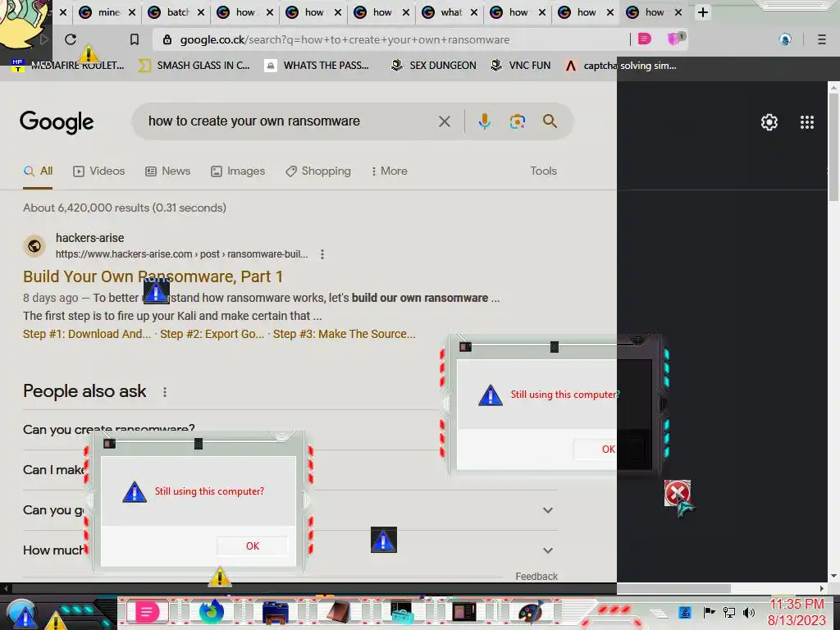Viewport: 840px width, 630px height.
Task: Open 'Step #1: Download And...' sitelink
Action: tap(87, 334)
